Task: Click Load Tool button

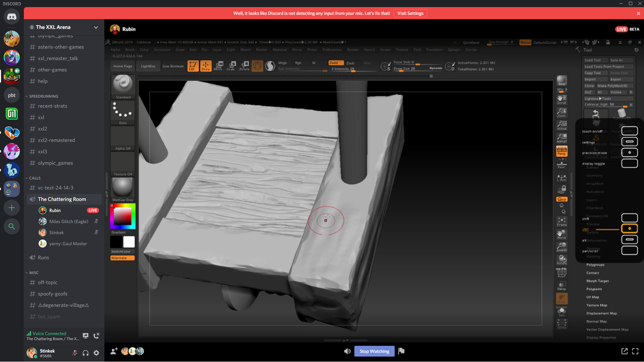Action: click(x=595, y=60)
